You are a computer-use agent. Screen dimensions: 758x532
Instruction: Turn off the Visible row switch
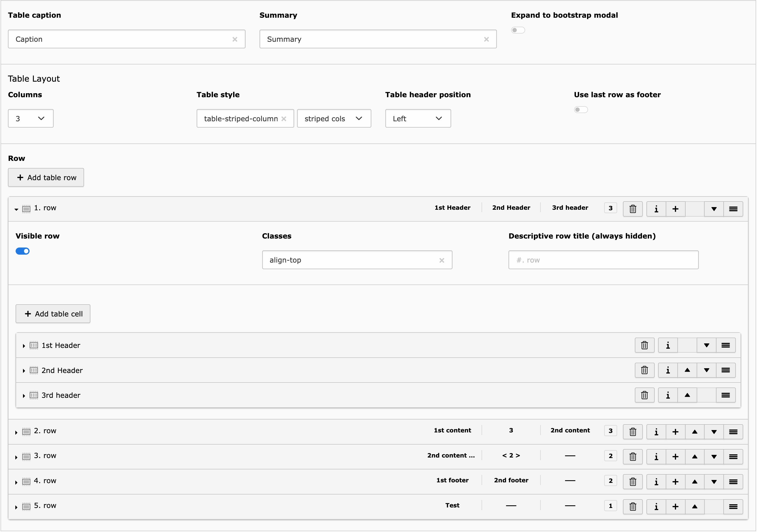[23, 251]
